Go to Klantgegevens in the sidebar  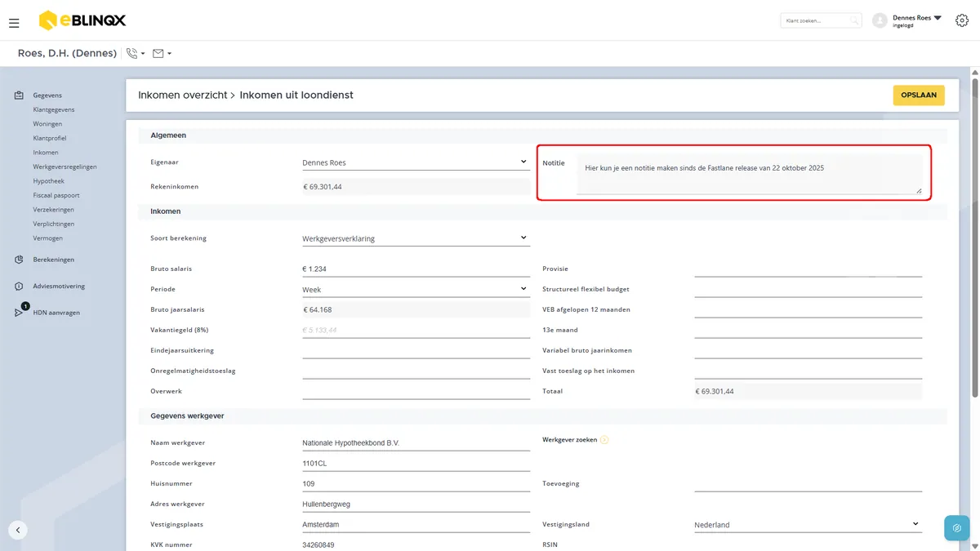point(54,109)
